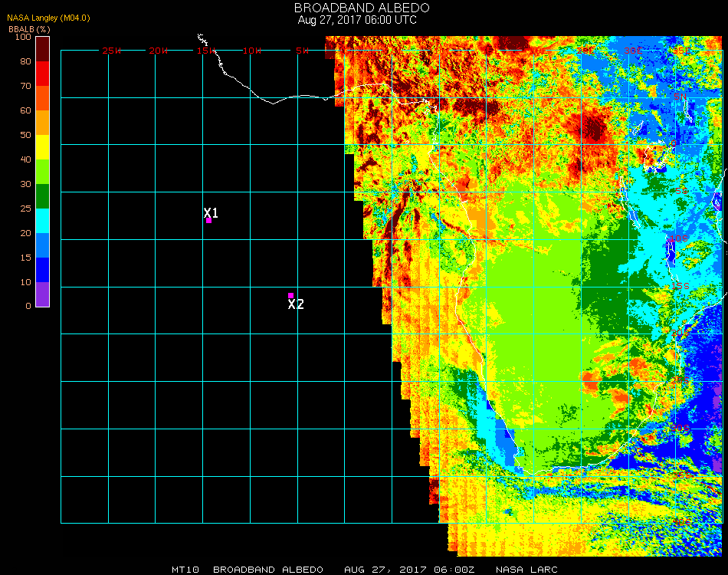Click the magenta X1 marker

[x=208, y=221]
